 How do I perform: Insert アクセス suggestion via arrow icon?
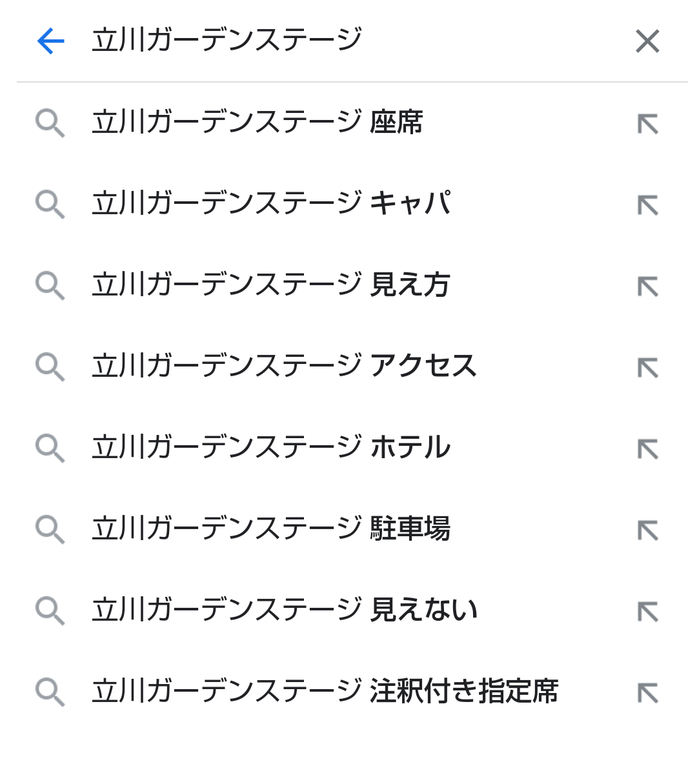648,367
